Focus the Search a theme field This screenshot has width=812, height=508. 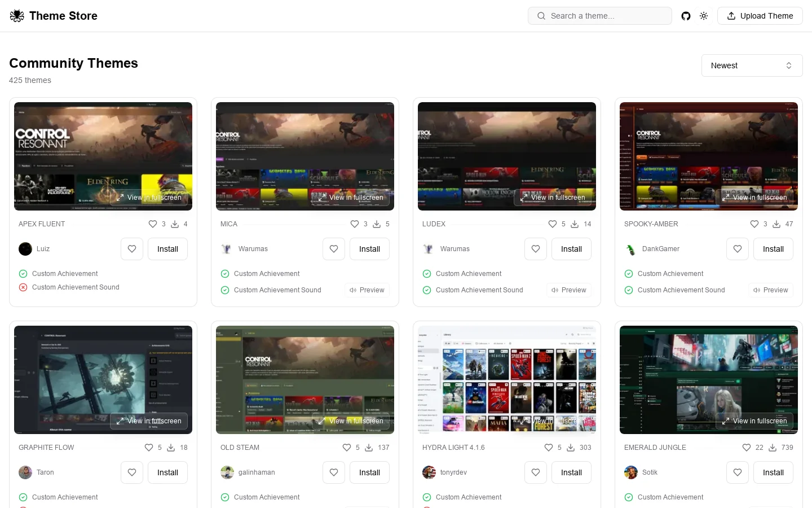(x=599, y=16)
